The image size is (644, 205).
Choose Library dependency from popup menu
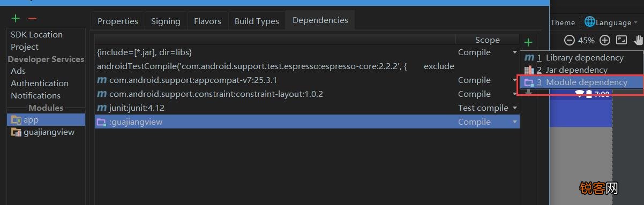581,58
